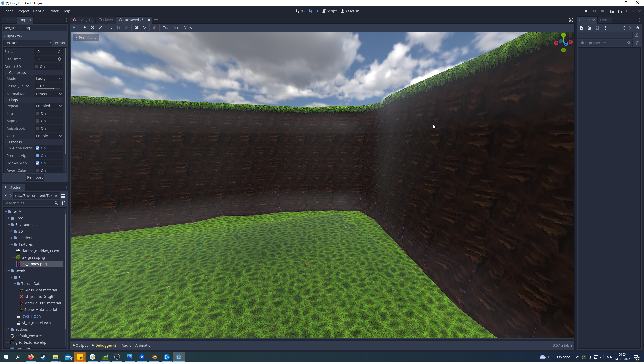644x362 pixels.
Task: Open the FileSystem dock options menu
Action: (66, 188)
